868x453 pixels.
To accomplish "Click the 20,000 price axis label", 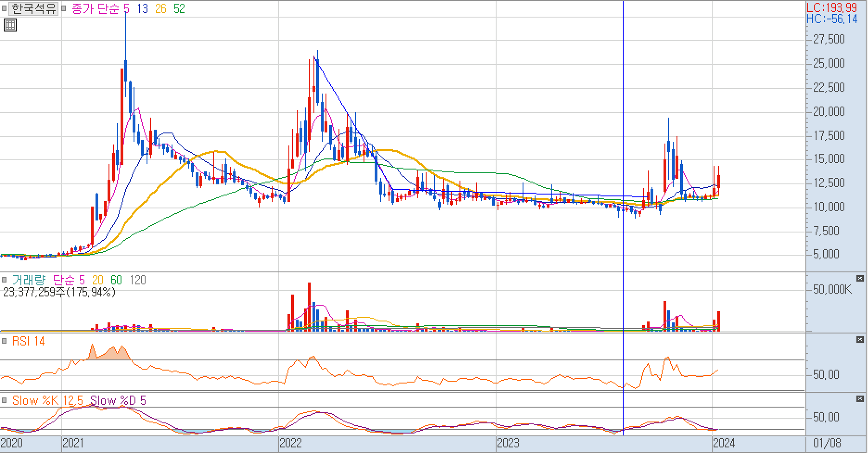I will click(x=829, y=111).
